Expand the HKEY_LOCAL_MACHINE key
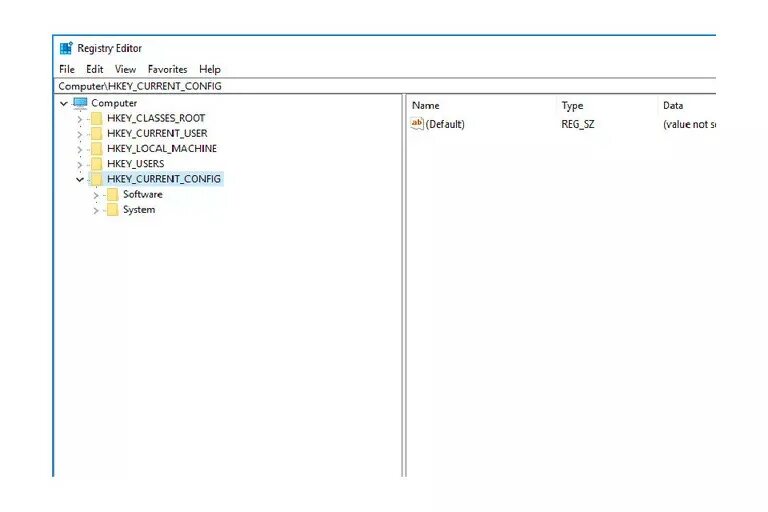 (x=80, y=149)
